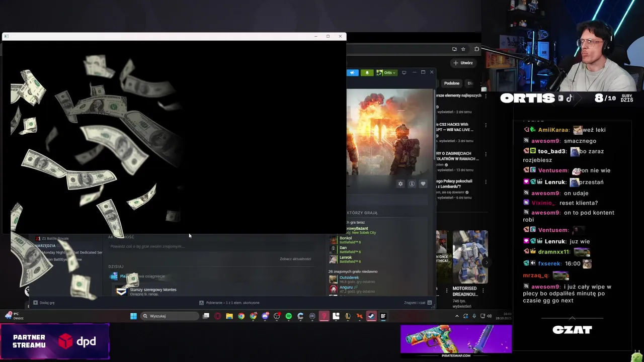Open MOTORISED DREADNOUGHT video thumbnail
The height and width of the screenshot is (362, 644).
coord(470,257)
